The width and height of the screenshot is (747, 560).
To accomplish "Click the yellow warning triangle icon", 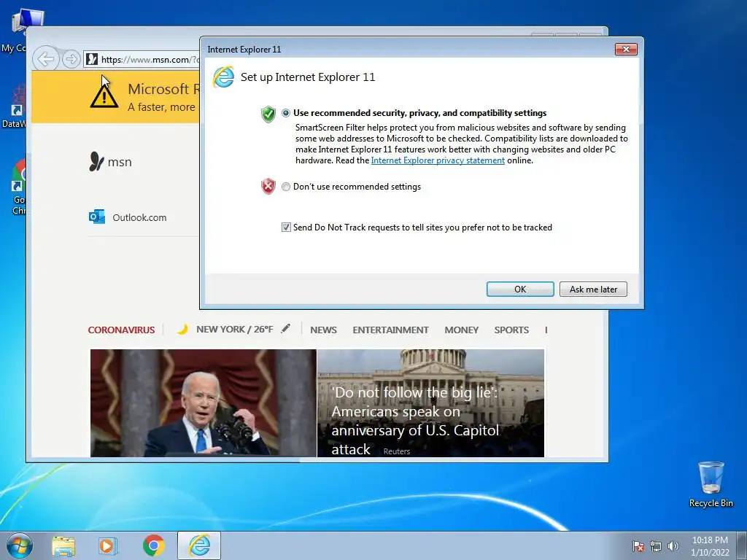I will pyautogui.click(x=104, y=96).
